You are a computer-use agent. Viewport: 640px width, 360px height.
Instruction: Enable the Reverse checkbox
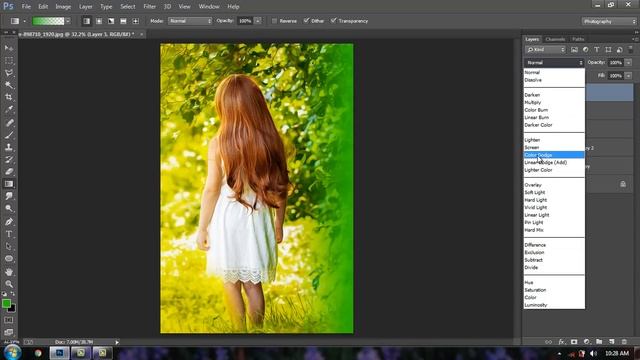(274, 21)
